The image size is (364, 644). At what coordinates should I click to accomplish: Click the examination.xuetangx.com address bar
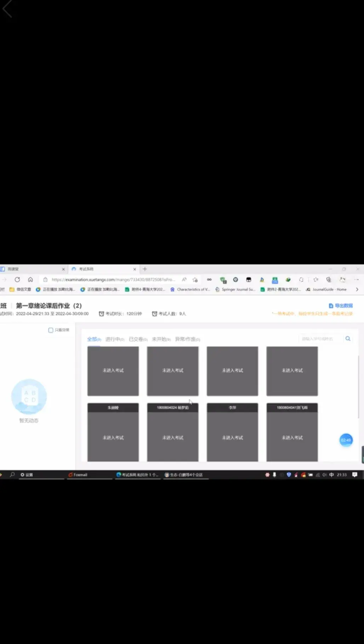113,280
